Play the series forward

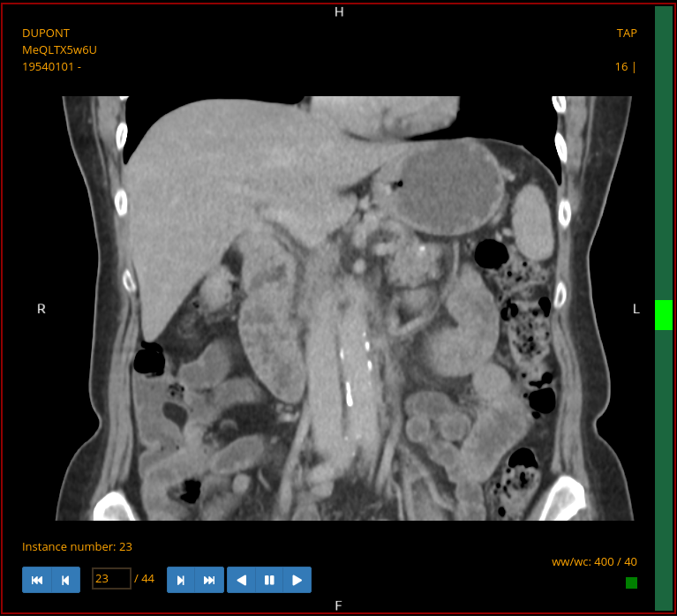point(297,580)
